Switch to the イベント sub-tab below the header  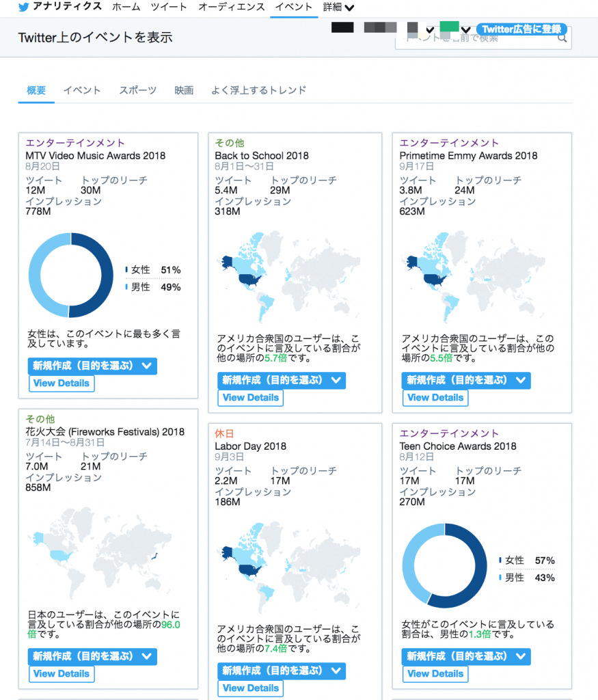[x=82, y=91]
